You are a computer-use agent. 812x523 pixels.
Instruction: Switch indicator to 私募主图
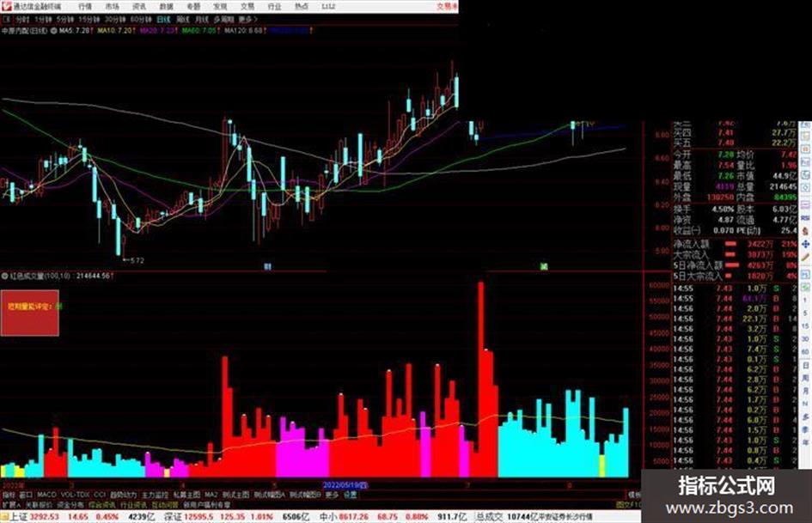click(187, 495)
